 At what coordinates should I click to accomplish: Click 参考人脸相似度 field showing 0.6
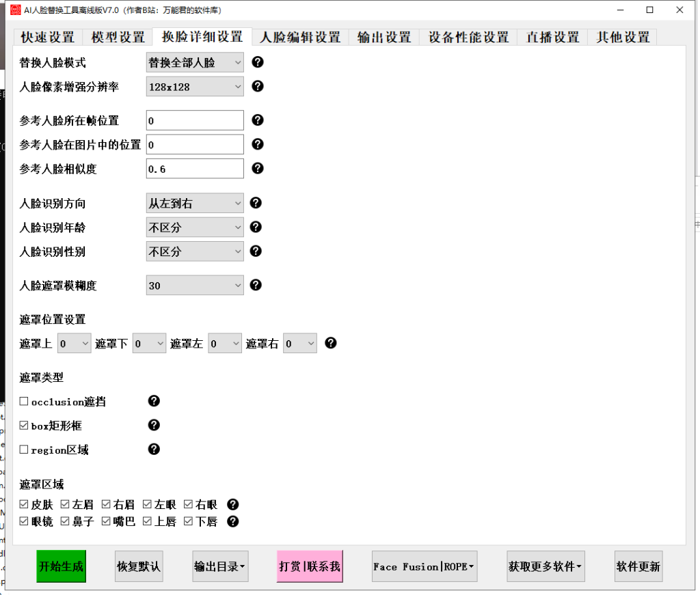pyautogui.click(x=195, y=169)
